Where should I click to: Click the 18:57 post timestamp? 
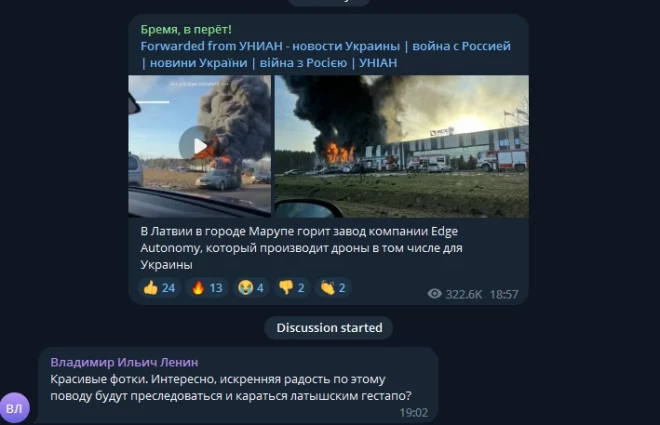pos(504,294)
